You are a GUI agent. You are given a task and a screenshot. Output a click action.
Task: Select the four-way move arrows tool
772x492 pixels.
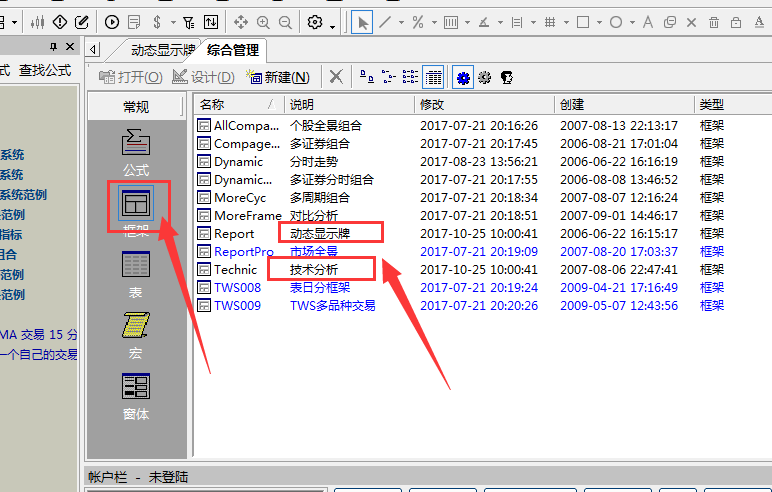[x=241, y=22]
